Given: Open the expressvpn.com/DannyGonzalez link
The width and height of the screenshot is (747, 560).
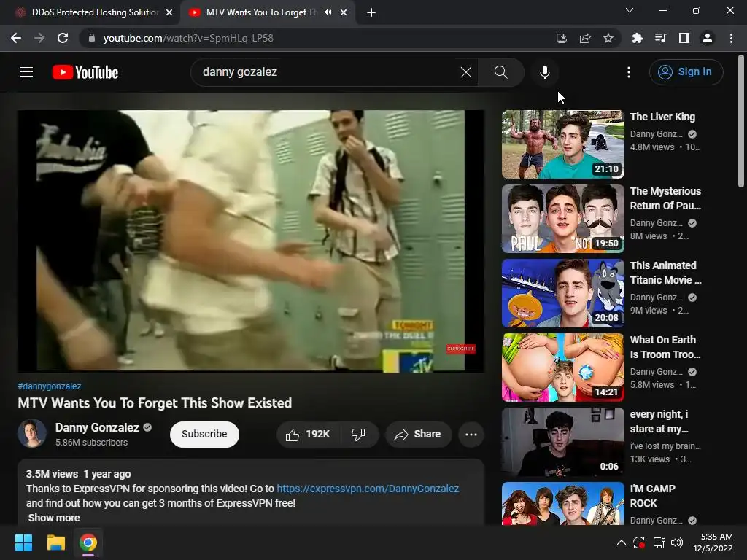Looking at the screenshot, I should coord(368,489).
